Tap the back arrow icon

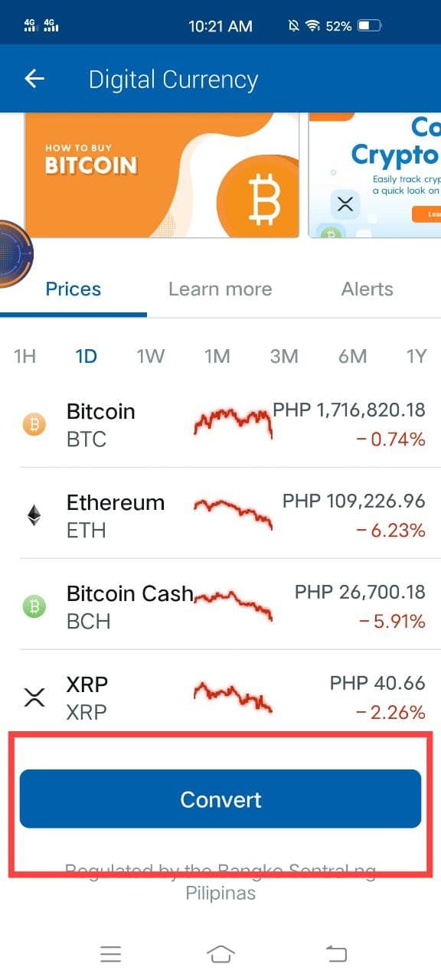(34, 79)
